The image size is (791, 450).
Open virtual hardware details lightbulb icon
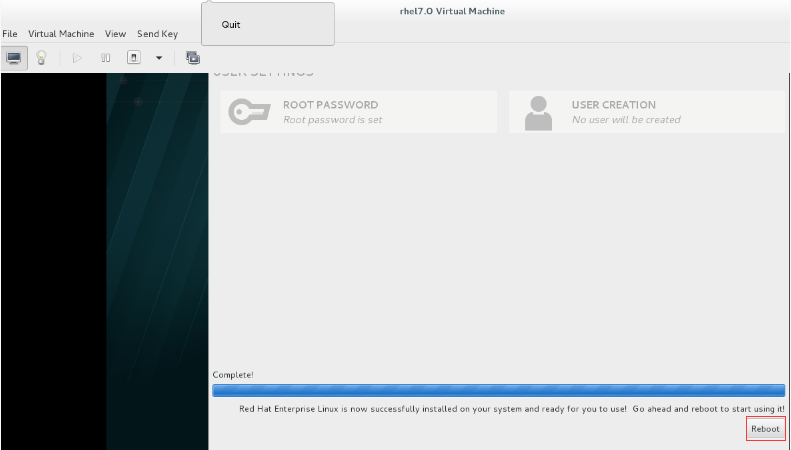(x=41, y=58)
